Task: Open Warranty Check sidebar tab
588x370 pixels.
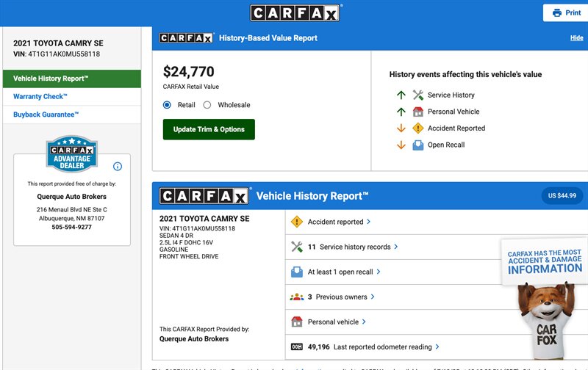Action: [x=72, y=97]
